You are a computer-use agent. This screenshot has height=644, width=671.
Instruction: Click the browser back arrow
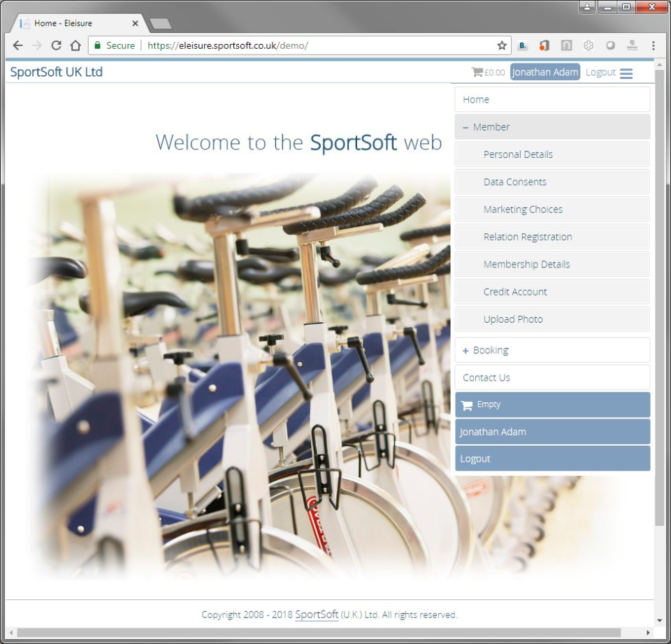pyautogui.click(x=17, y=45)
